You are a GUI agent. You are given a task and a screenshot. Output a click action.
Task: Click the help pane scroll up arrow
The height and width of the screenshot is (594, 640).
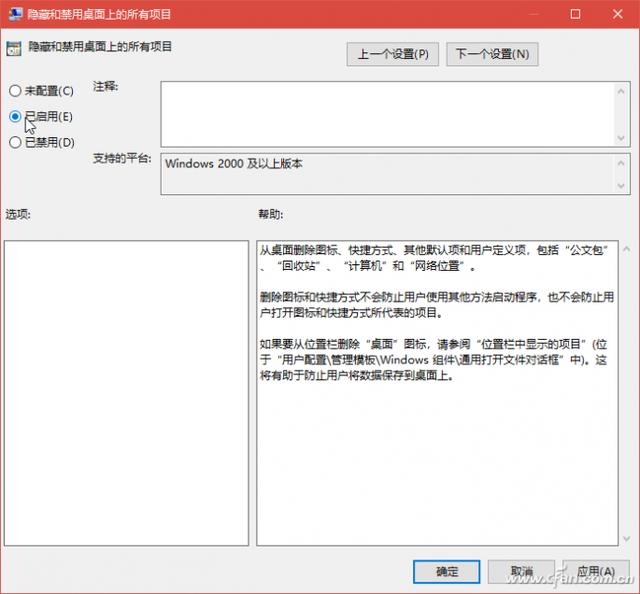tap(627, 249)
